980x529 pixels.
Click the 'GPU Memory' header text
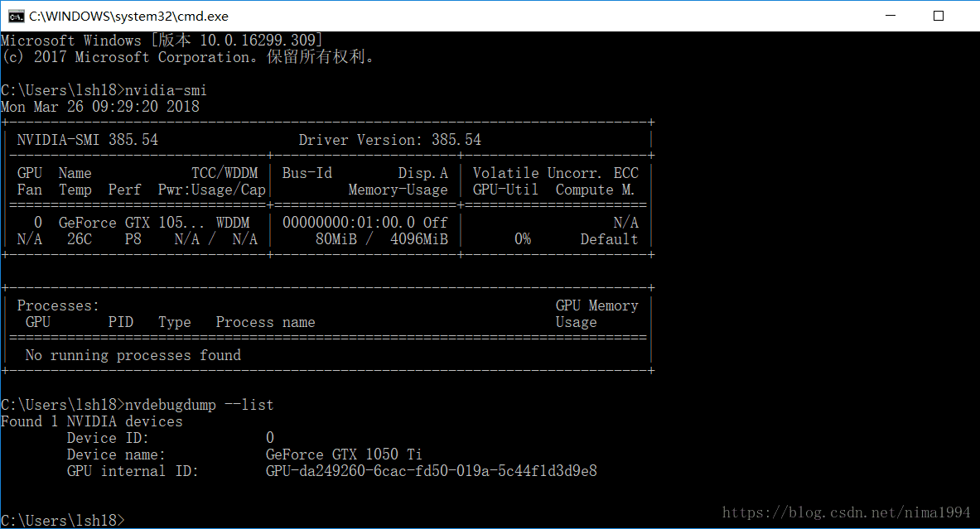[x=597, y=306]
